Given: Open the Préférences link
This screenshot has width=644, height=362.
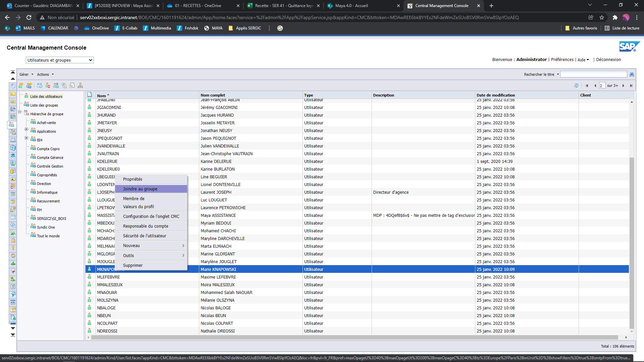Looking at the screenshot, I should coord(562,60).
